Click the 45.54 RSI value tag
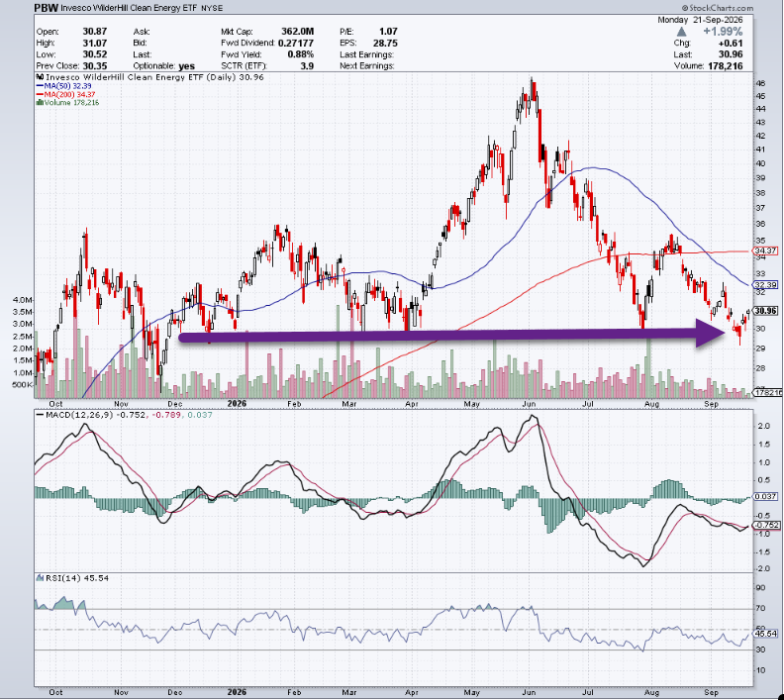784x700 pixels. pyautogui.click(x=766, y=634)
